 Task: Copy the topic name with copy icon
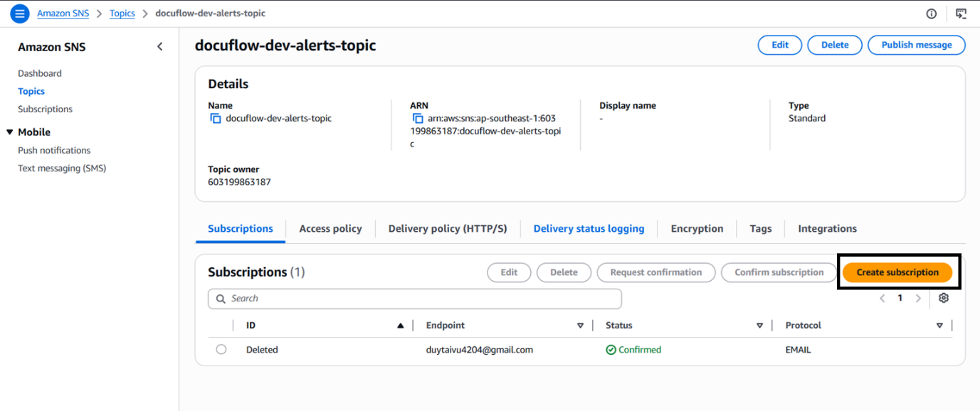pos(215,119)
